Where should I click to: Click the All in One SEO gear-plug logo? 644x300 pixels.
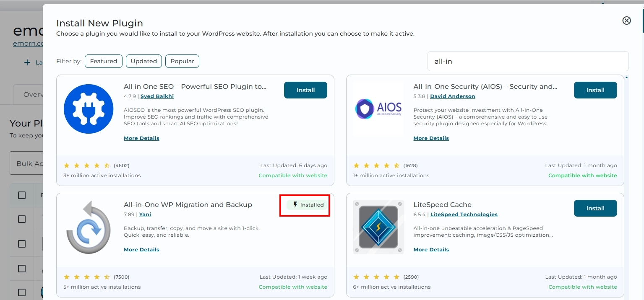(x=89, y=109)
